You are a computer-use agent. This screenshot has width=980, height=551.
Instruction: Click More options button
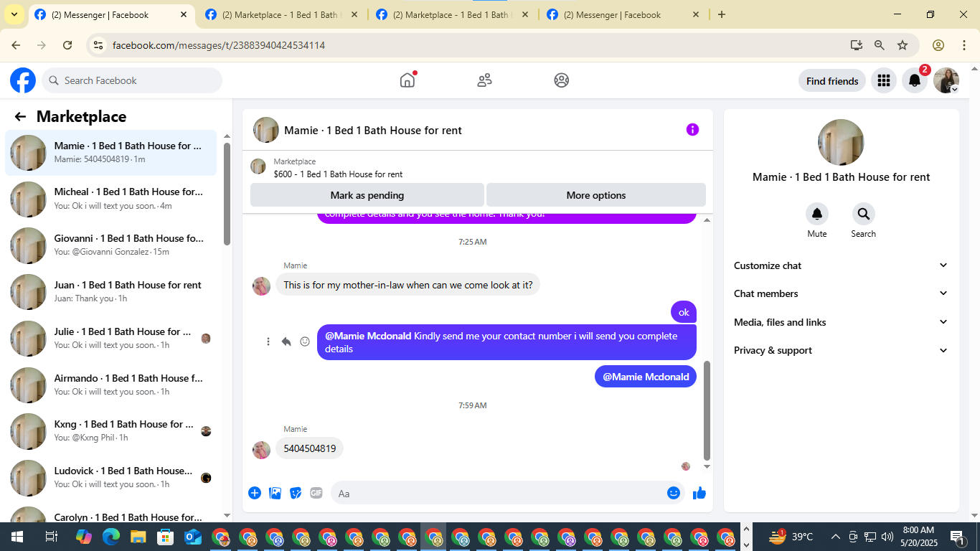point(596,195)
